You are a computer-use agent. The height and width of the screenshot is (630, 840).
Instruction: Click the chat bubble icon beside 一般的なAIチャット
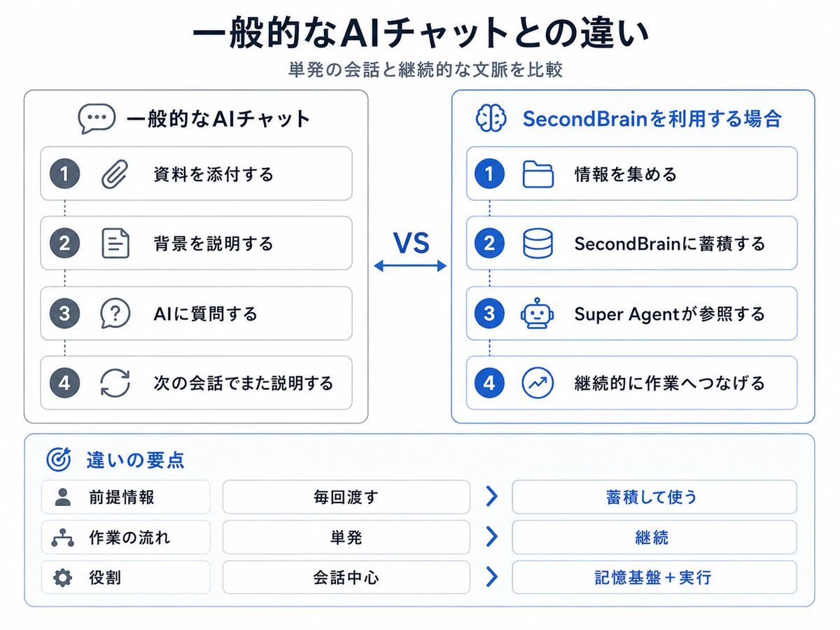tap(97, 119)
